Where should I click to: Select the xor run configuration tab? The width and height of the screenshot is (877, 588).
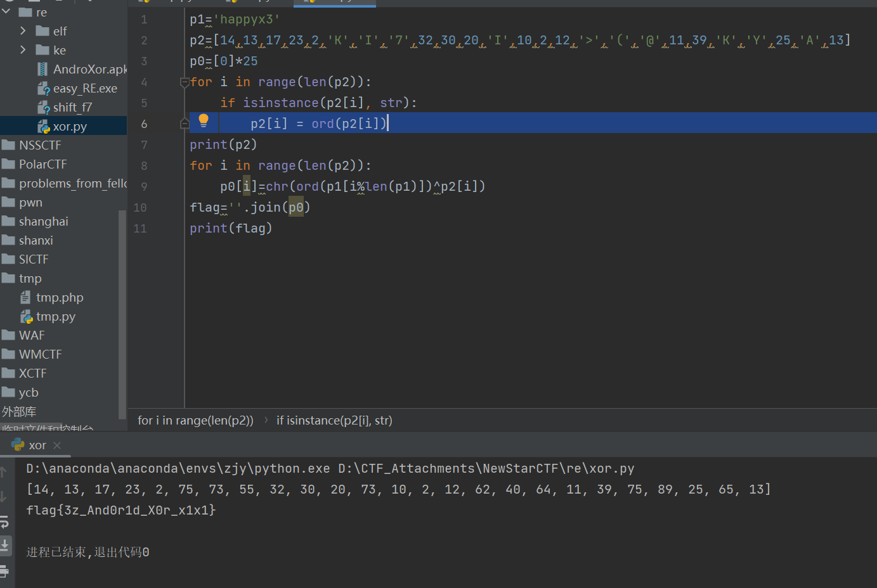[37, 445]
